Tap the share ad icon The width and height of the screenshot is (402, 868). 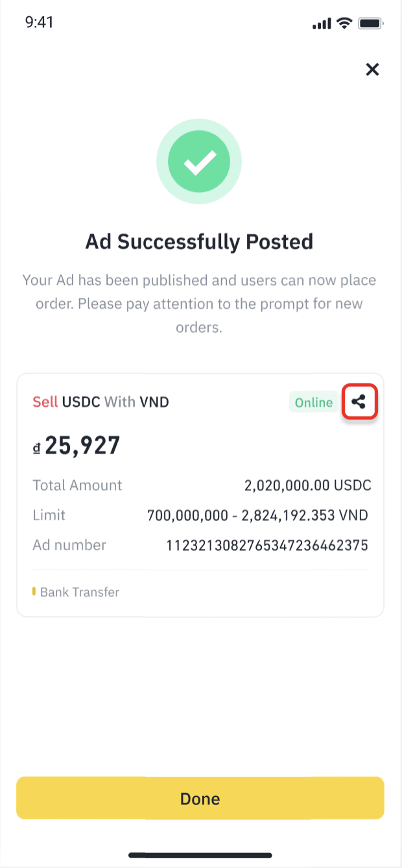359,402
